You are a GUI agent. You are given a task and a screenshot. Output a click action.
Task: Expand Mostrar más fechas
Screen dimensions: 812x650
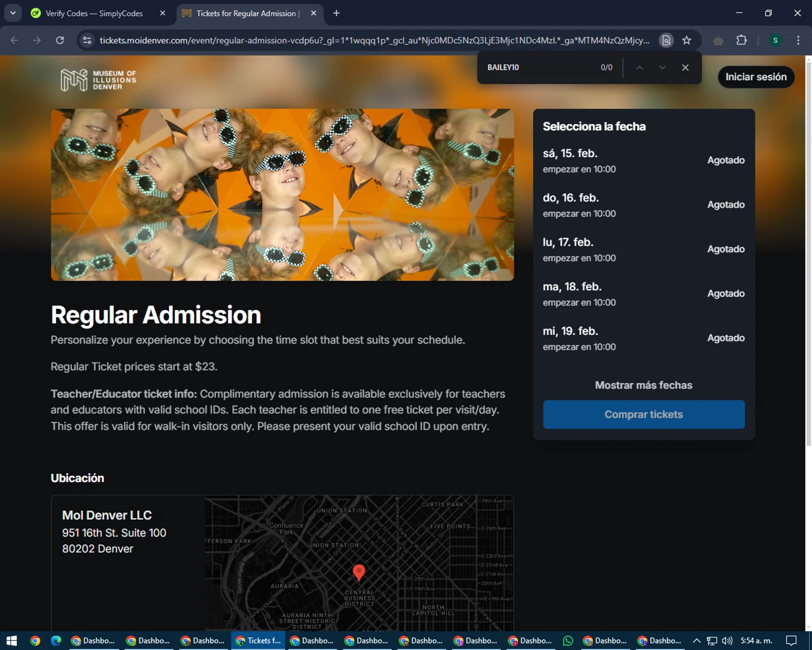[644, 385]
